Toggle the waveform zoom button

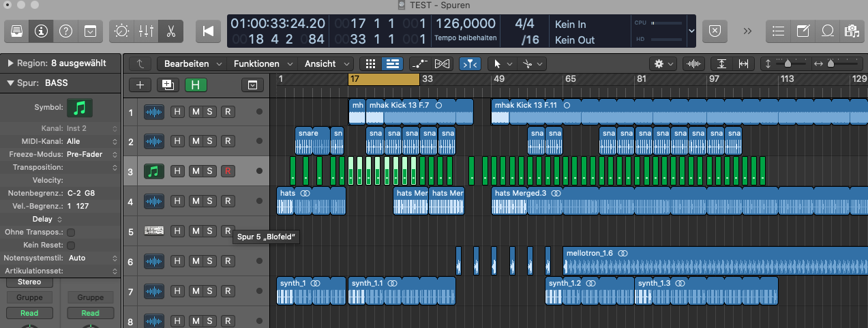693,63
